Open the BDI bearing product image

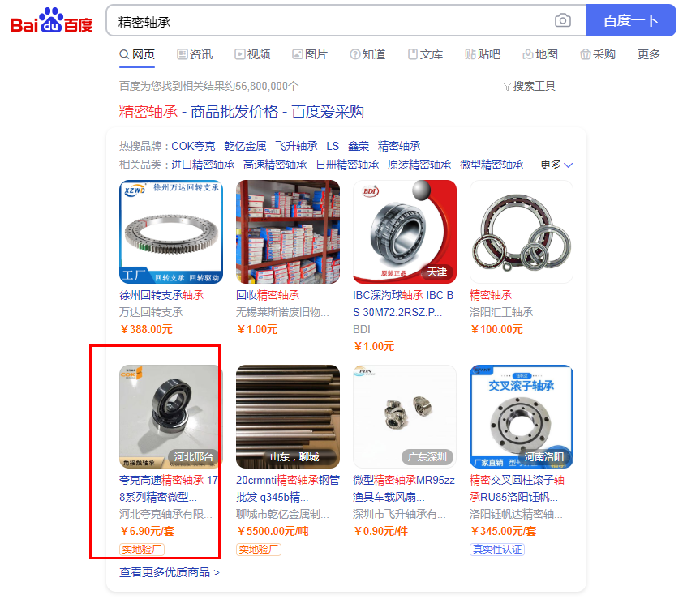(405, 232)
